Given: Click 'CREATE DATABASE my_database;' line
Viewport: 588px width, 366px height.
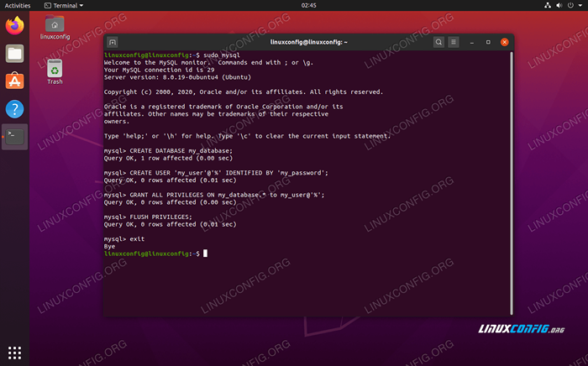Looking at the screenshot, I should tap(168, 150).
